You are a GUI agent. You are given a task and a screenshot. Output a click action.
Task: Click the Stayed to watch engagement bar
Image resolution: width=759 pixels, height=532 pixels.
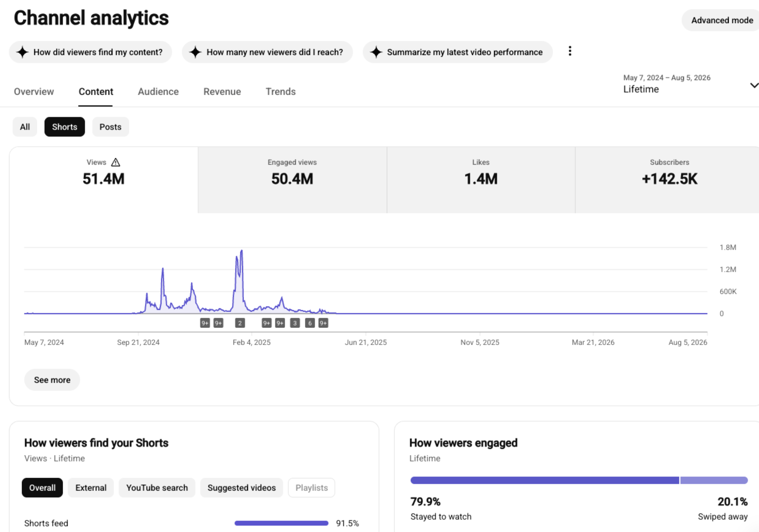tap(545, 480)
